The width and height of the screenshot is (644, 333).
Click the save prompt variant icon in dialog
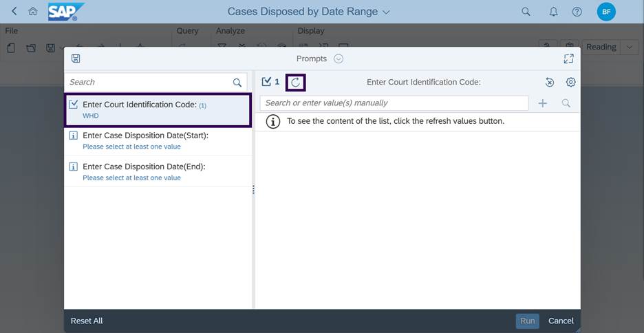pyautogui.click(x=76, y=58)
